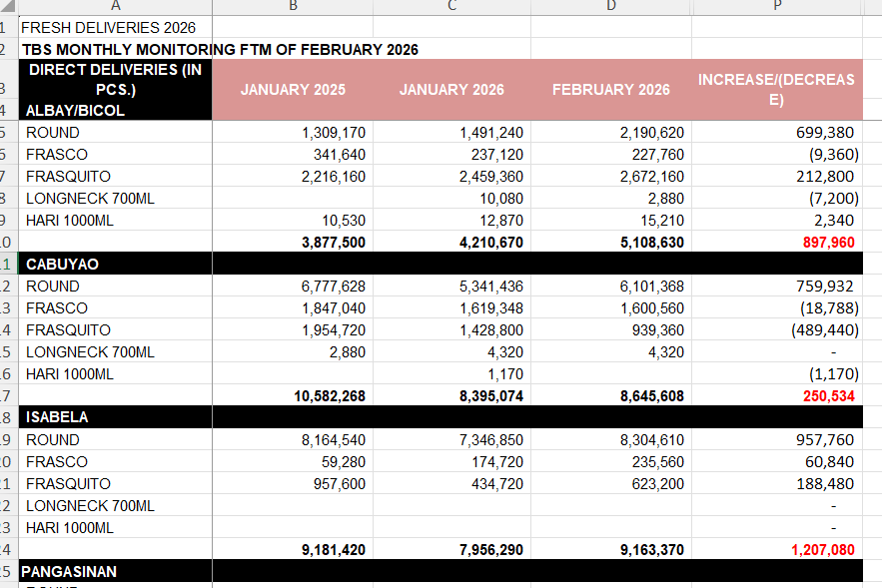Select cell with value 1,491,240

(x=451, y=133)
